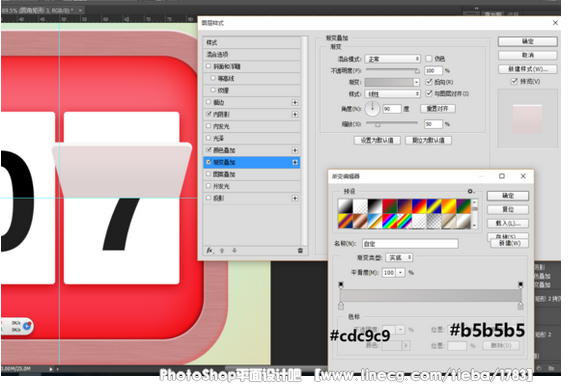The width and height of the screenshot is (583, 392).
Task: Click the angle value field showing 90
Action: click(x=392, y=109)
